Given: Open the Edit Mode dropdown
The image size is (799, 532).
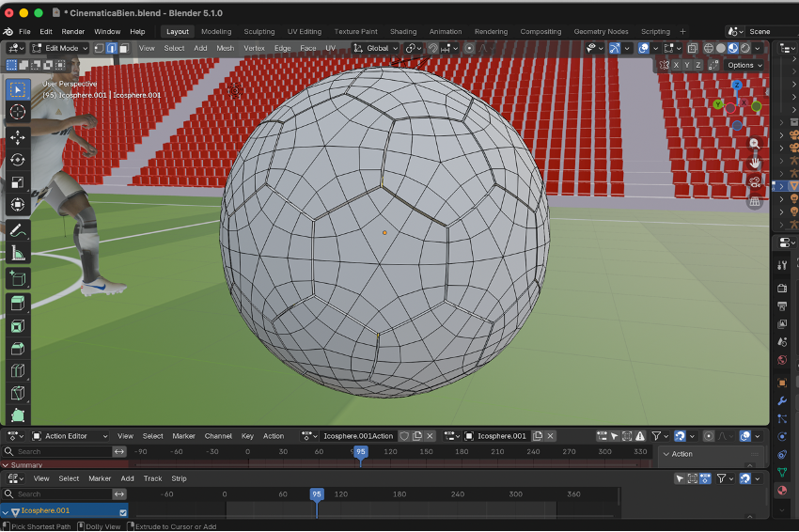Looking at the screenshot, I should 60,48.
